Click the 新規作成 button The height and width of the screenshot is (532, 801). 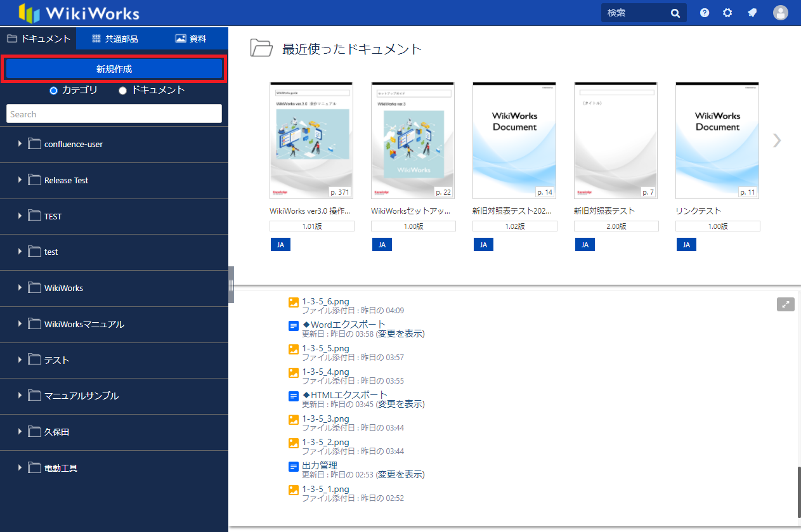pos(114,69)
